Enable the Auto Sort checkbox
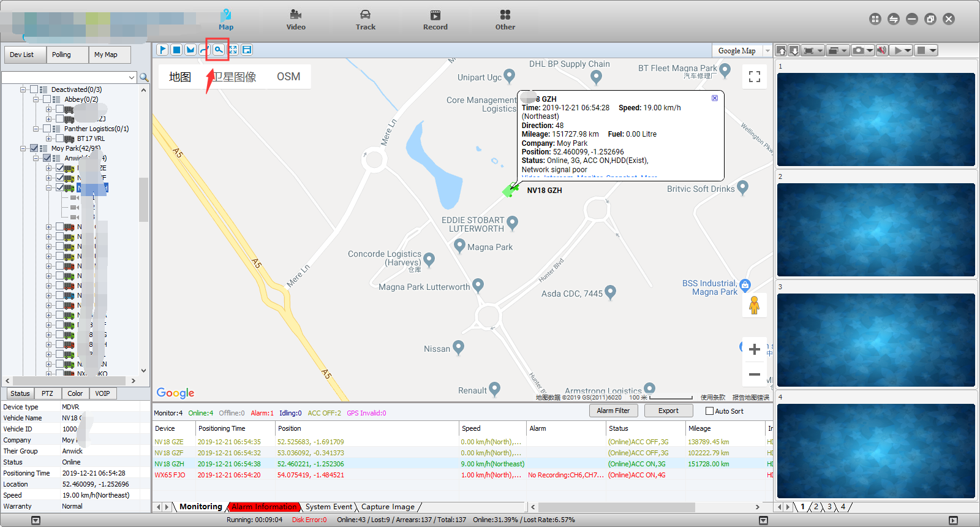The image size is (980, 527). pos(709,411)
